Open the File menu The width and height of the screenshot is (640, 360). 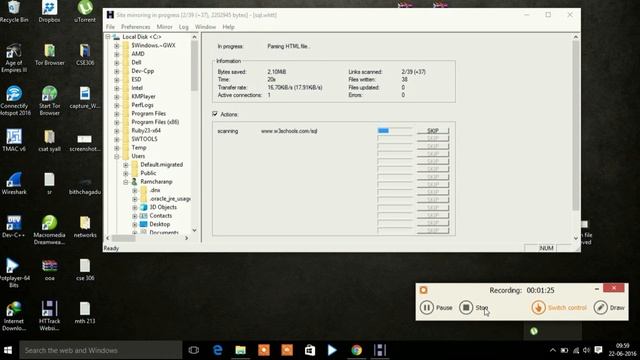click(x=110, y=27)
